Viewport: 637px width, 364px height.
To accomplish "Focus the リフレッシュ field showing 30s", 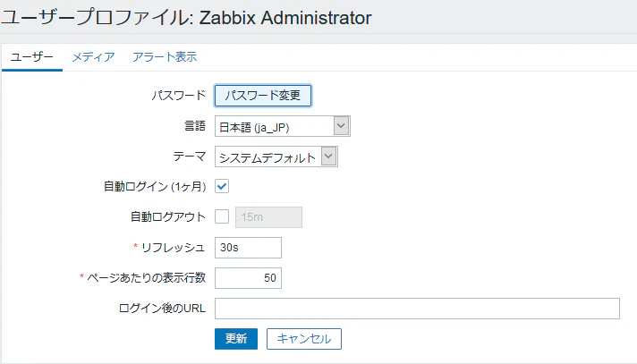I will click(x=248, y=248).
